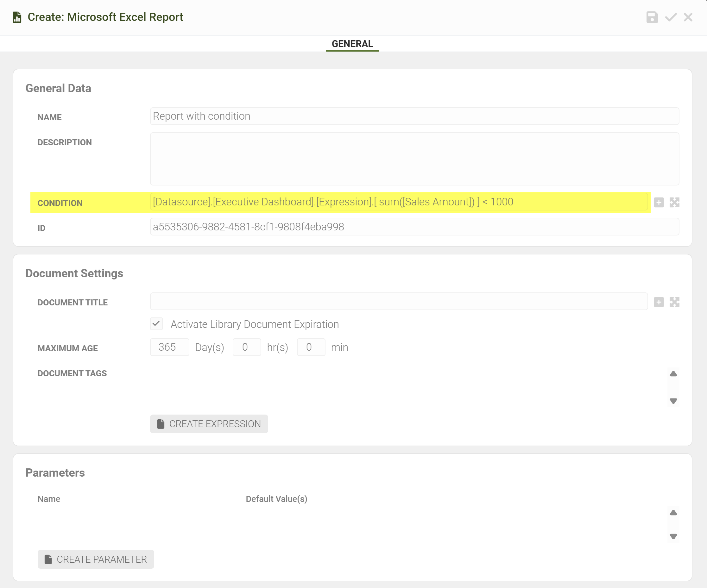Click the plus icon next to DOCUMENT TITLE

coord(659,302)
